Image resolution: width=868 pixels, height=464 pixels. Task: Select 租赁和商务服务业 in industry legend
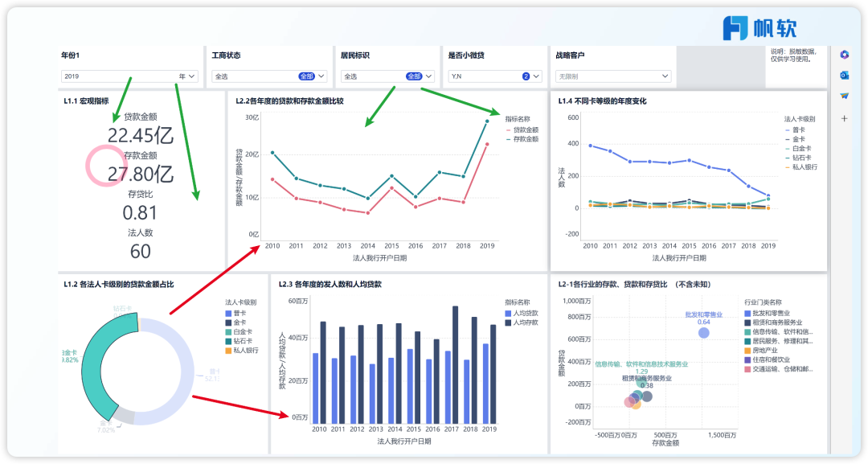click(x=773, y=322)
